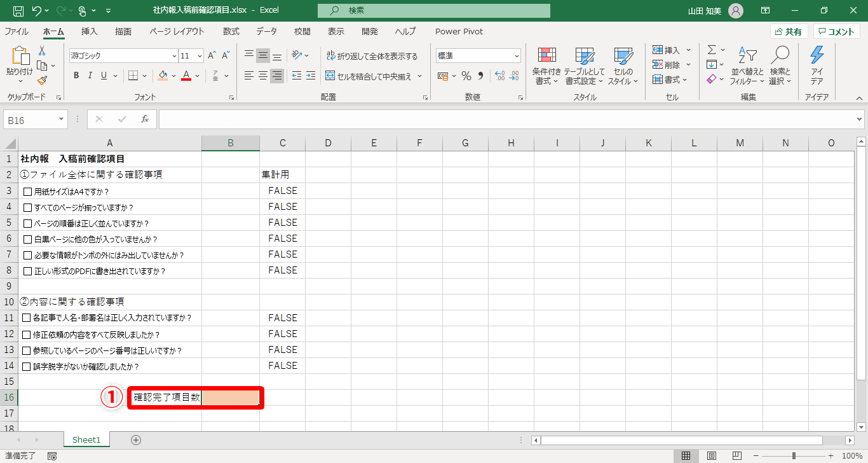Collapse the ribbon with the chevron

(859, 98)
